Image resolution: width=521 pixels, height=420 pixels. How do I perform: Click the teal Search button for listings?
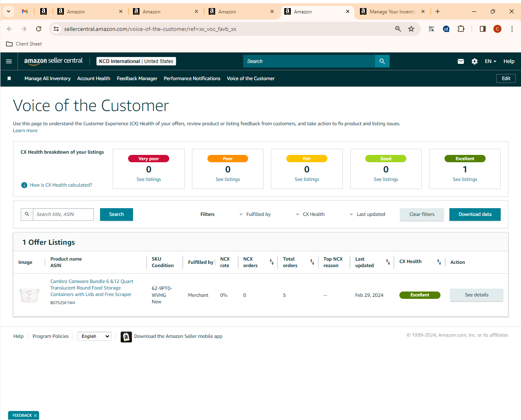[116, 214]
